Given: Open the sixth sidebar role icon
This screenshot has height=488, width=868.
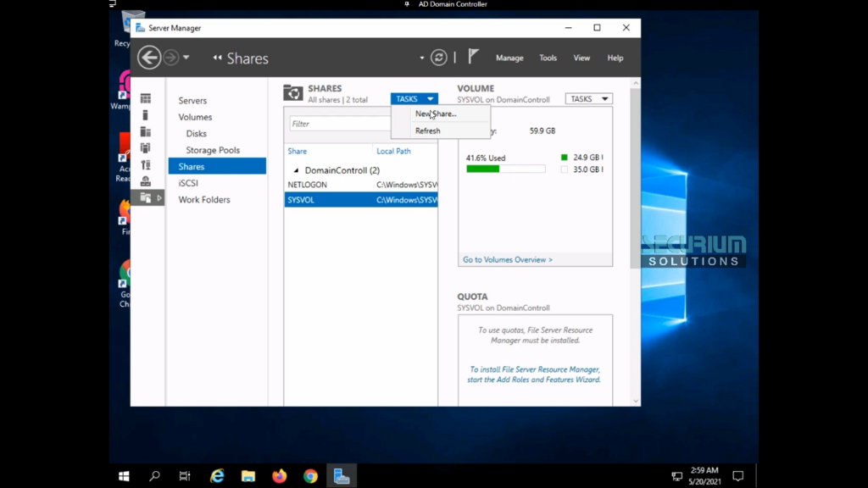Looking at the screenshot, I should pyautogui.click(x=146, y=181).
